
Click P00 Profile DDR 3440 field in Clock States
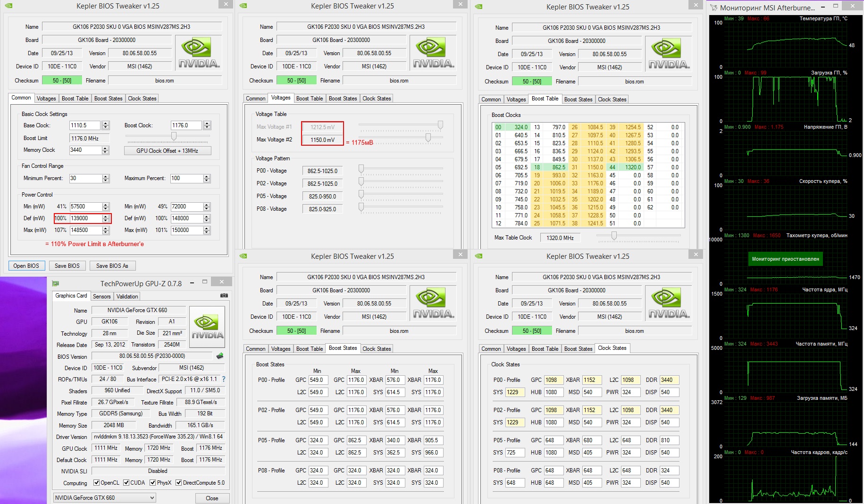(670, 380)
